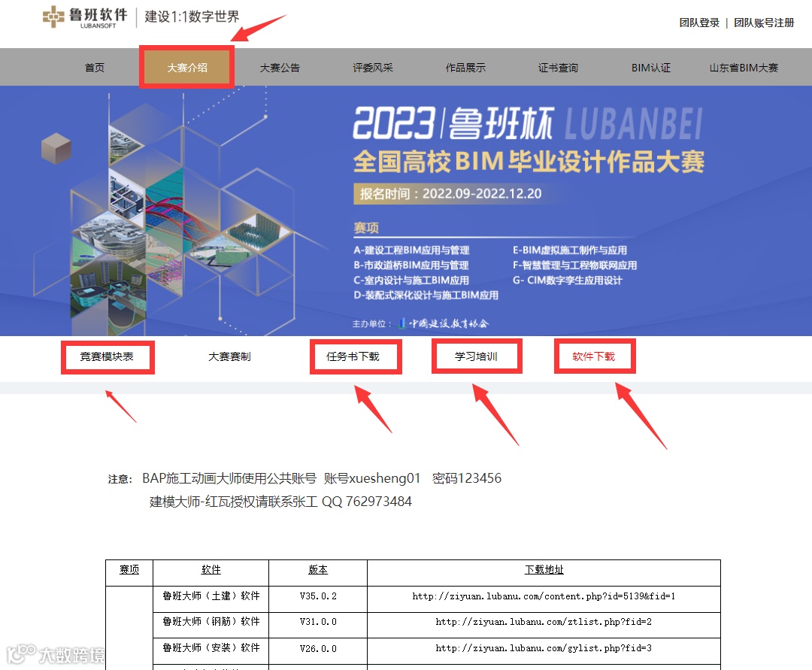Click the Lubansoft logo
The image size is (812, 670).
click(x=85, y=17)
